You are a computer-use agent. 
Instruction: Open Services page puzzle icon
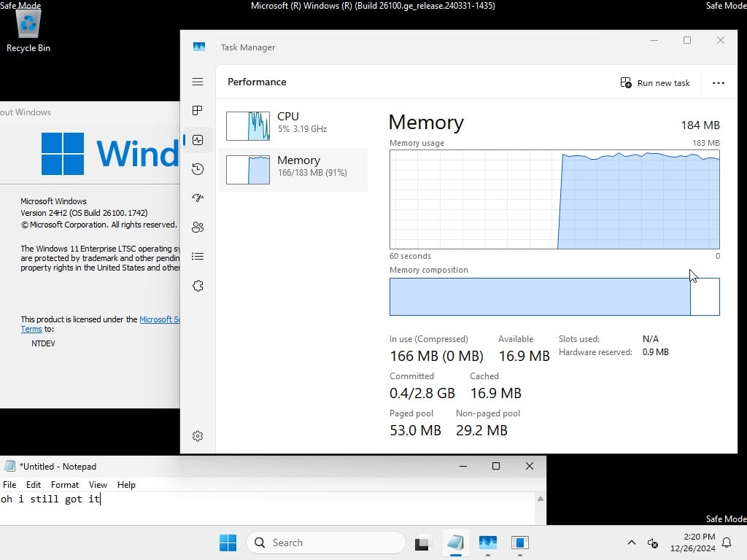point(198,286)
